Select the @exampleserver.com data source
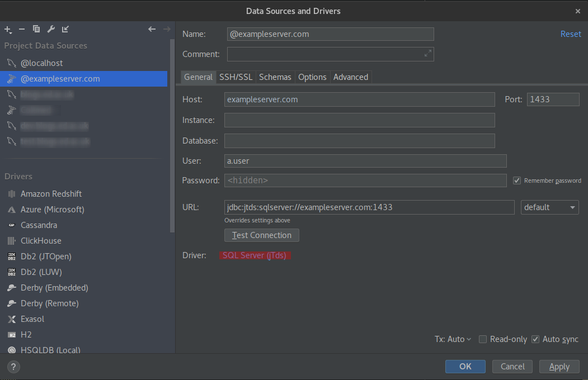 [83, 79]
